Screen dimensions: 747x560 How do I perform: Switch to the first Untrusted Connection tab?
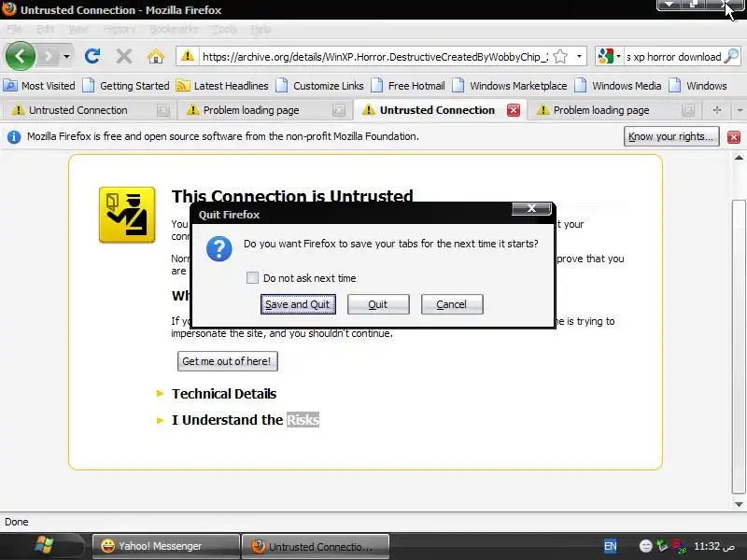78,110
